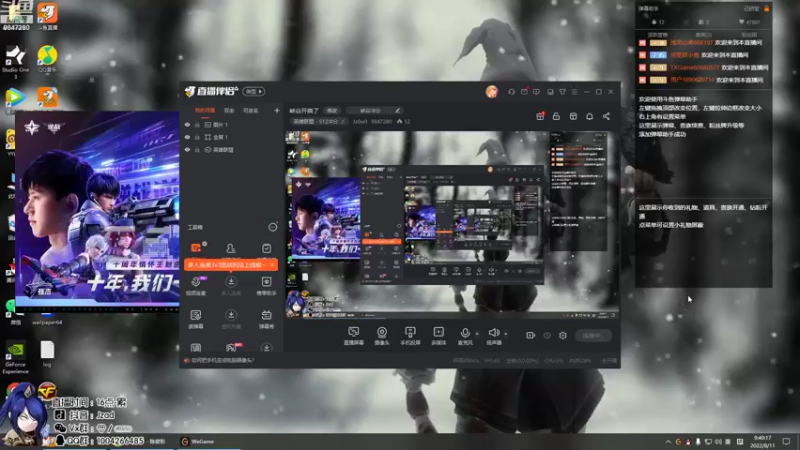Open the greyed-out download tool beside 读弹幕
800x450 pixels.
pos(231,319)
